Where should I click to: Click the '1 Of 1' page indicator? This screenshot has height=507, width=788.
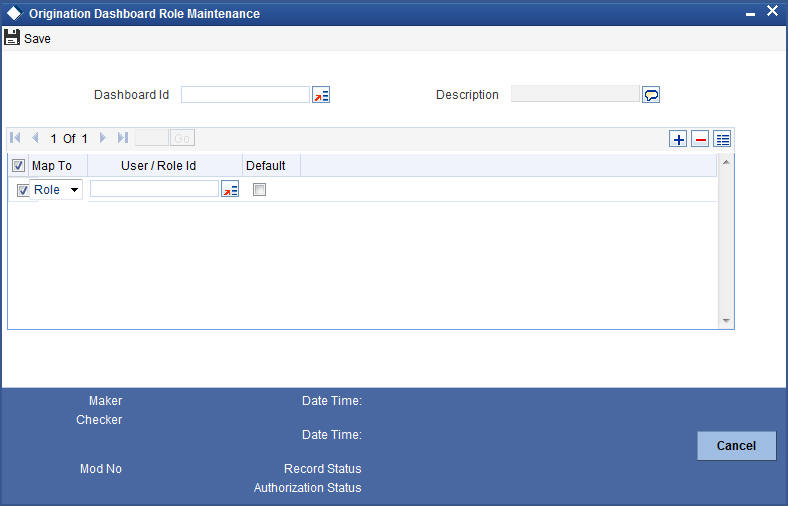tap(69, 139)
